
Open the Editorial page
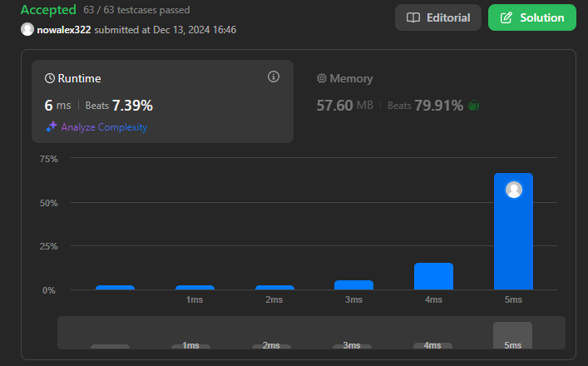[x=438, y=17]
